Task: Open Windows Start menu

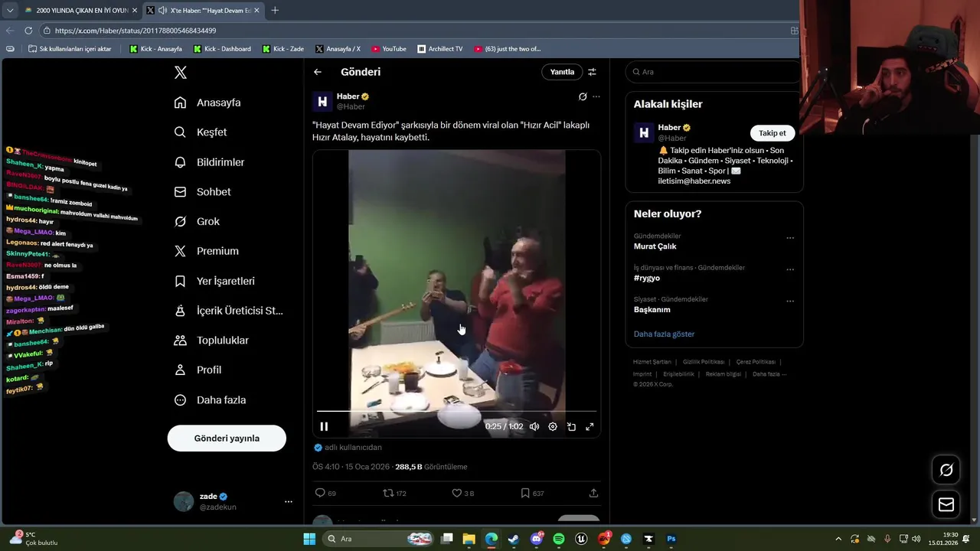Action: (x=309, y=539)
